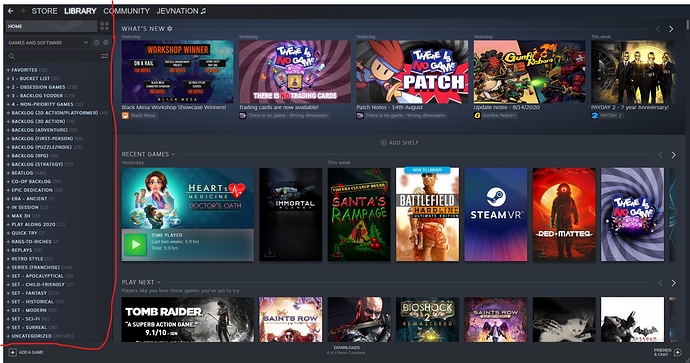Click the recent activity clock icon
Image resolution: width=690 pixels, height=363 pixels.
tap(97, 43)
